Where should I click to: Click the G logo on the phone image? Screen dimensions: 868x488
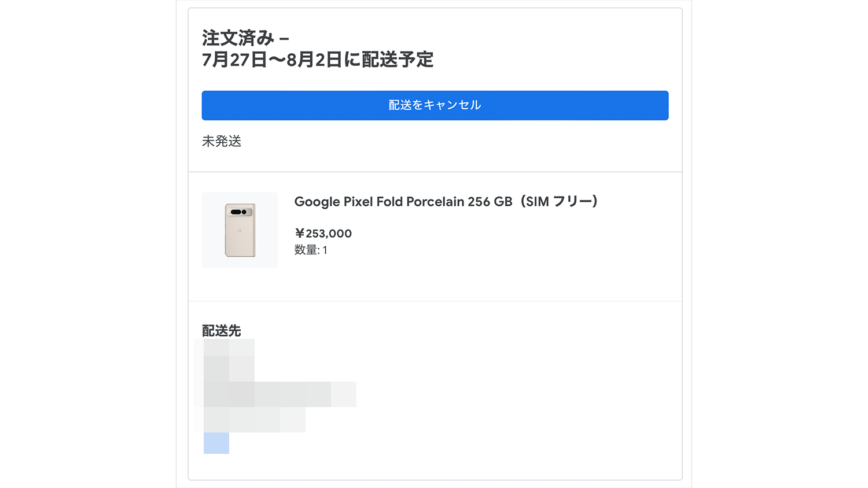coord(240,230)
